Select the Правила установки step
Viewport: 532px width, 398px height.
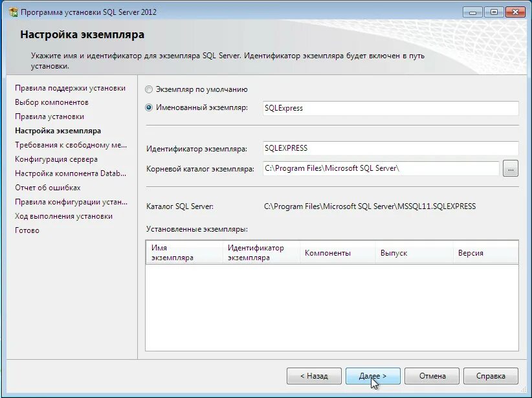[50, 116]
